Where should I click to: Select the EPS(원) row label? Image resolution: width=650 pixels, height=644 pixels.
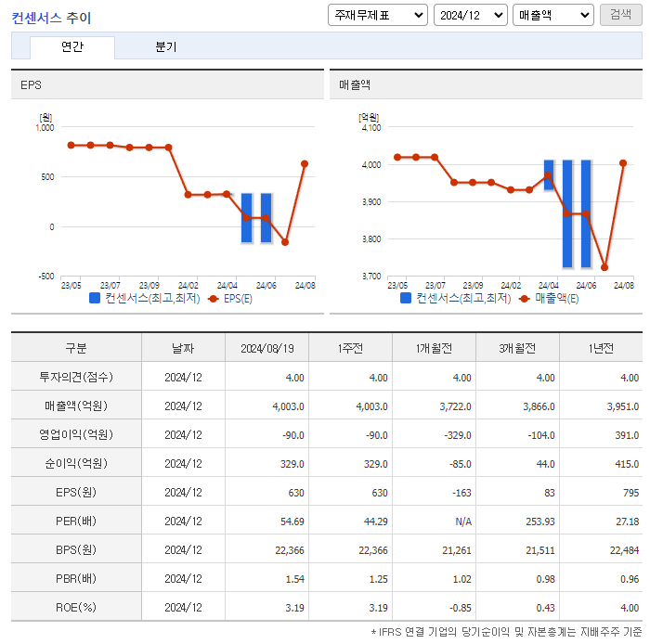point(76,492)
